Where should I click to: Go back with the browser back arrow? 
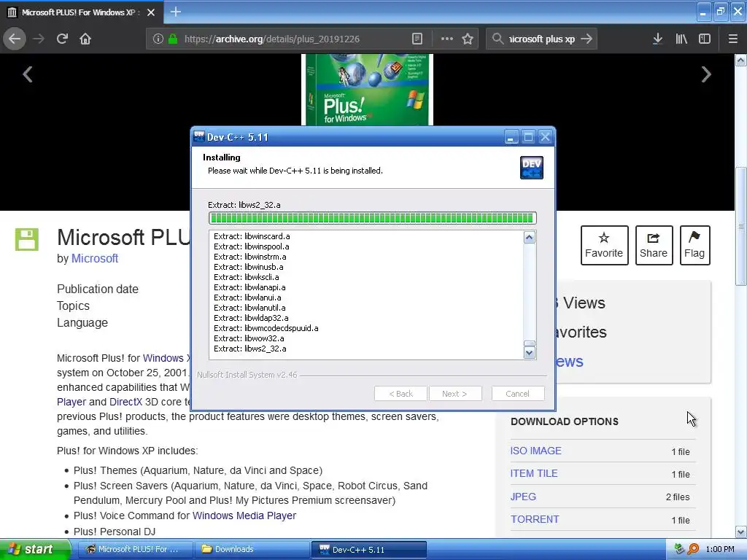pos(15,39)
